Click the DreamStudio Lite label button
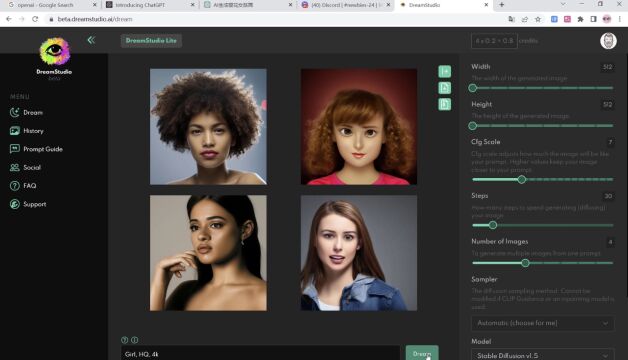 pyautogui.click(x=151, y=40)
